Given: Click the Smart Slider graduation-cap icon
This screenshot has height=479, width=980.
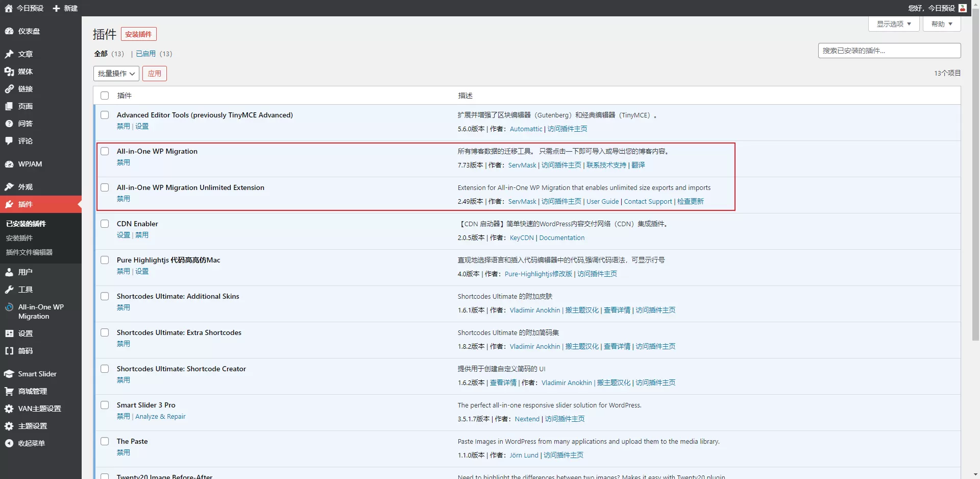Looking at the screenshot, I should [9, 374].
